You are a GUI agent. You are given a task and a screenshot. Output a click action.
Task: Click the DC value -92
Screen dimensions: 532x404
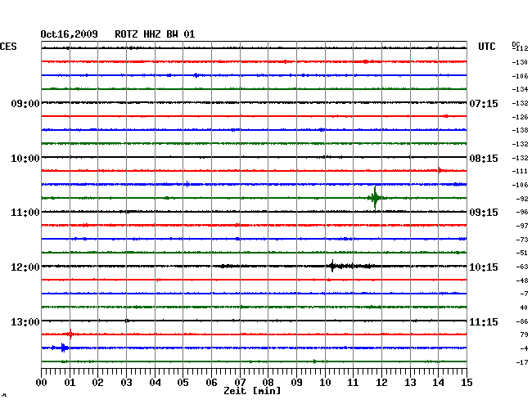coord(522,199)
